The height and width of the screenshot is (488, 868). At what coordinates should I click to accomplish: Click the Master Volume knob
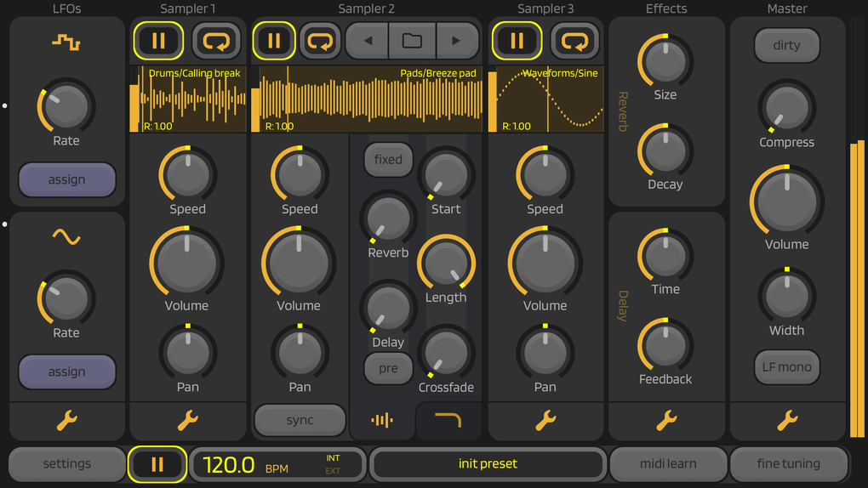point(786,201)
